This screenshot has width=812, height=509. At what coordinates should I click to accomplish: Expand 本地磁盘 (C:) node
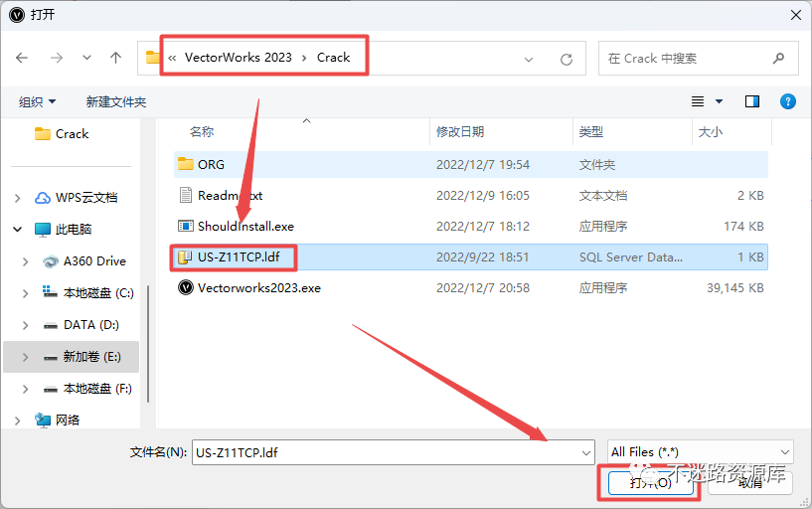[x=25, y=293]
